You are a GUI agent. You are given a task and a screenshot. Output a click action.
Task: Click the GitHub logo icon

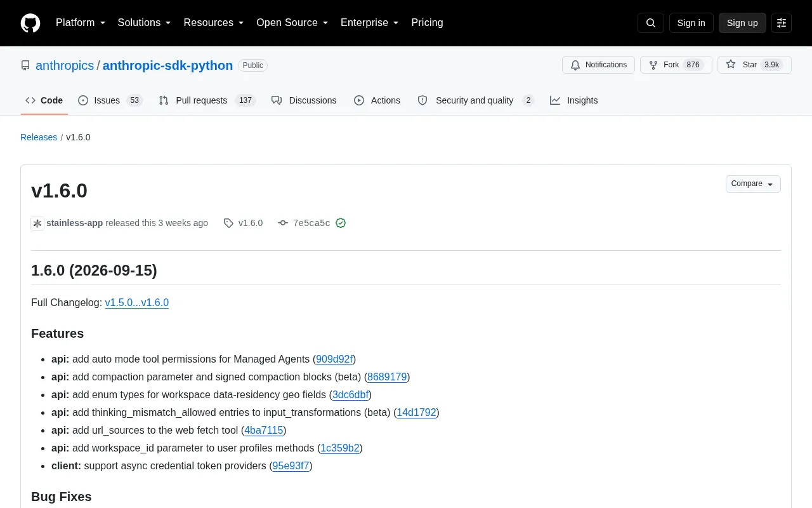[x=30, y=23]
